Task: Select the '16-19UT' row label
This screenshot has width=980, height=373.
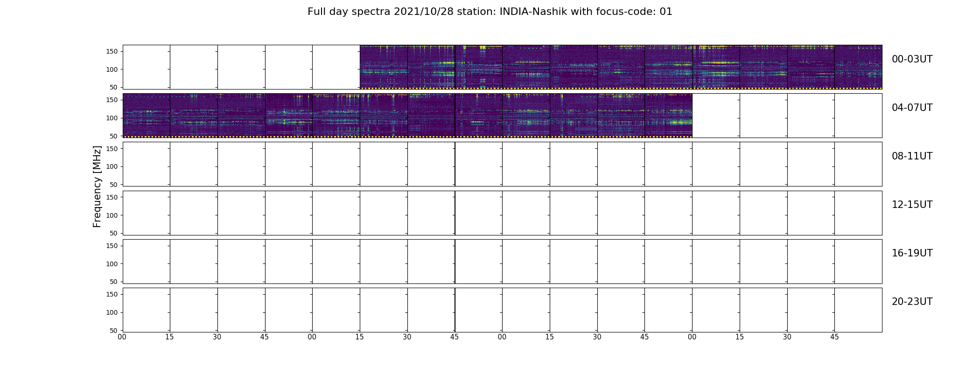Action: pos(912,253)
